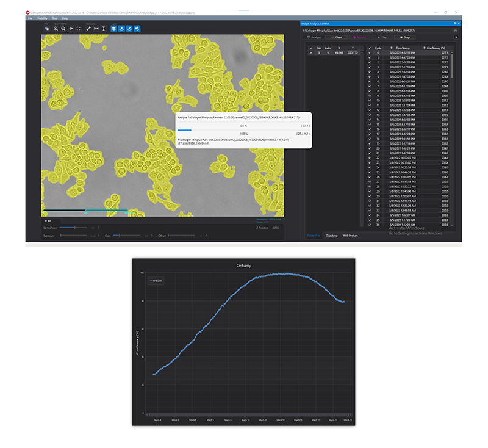Switch to the ZStacking tab
Image resolution: width=488 pixels, height=448 pixels.
pos(331,236)
